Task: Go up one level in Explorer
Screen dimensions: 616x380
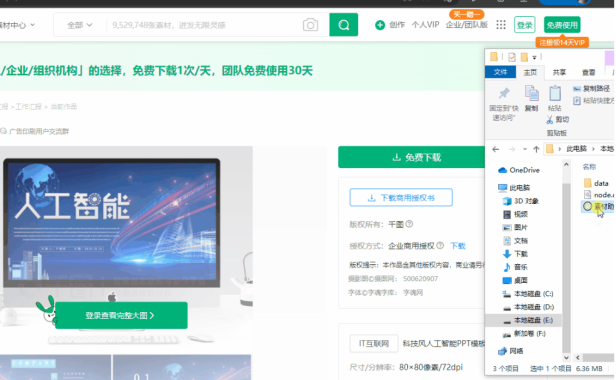Action: coord(536,149)
